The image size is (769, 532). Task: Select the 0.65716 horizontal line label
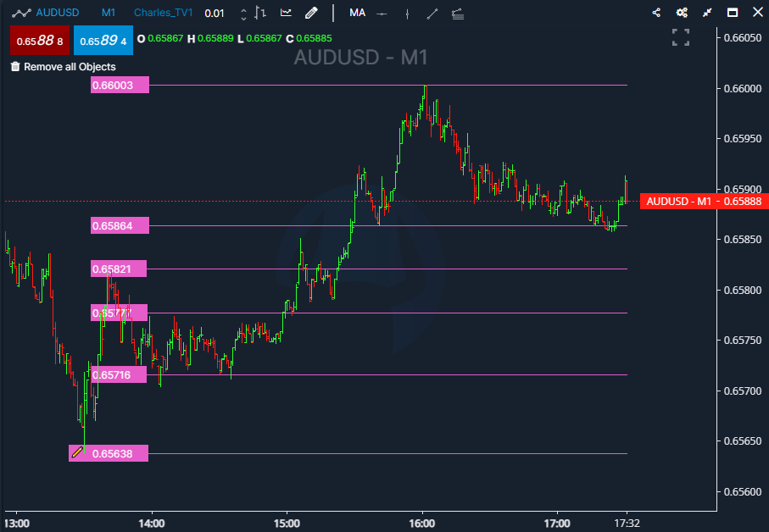(119, 374)
